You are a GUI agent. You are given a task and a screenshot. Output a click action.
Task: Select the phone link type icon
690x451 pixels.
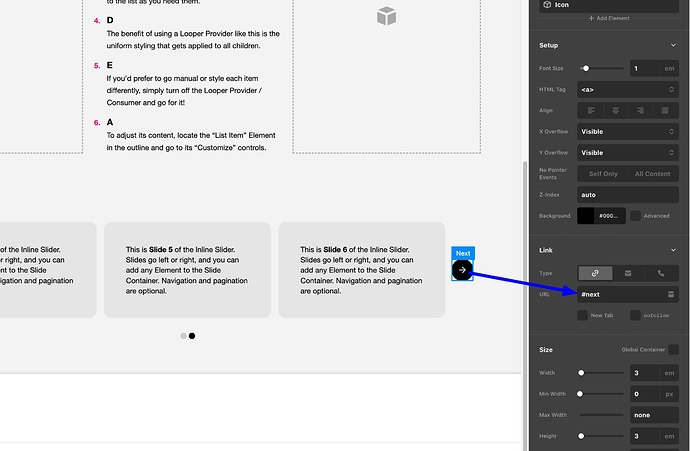pyautogui.click(x=661, y=272)
